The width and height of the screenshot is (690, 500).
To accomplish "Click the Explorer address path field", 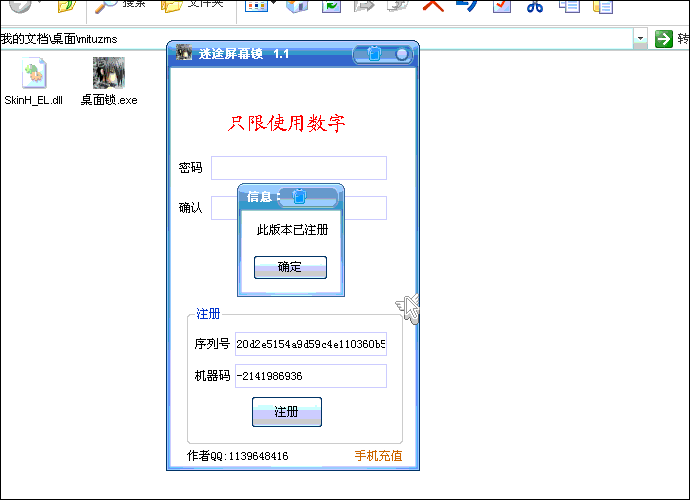I will (317, 39).
